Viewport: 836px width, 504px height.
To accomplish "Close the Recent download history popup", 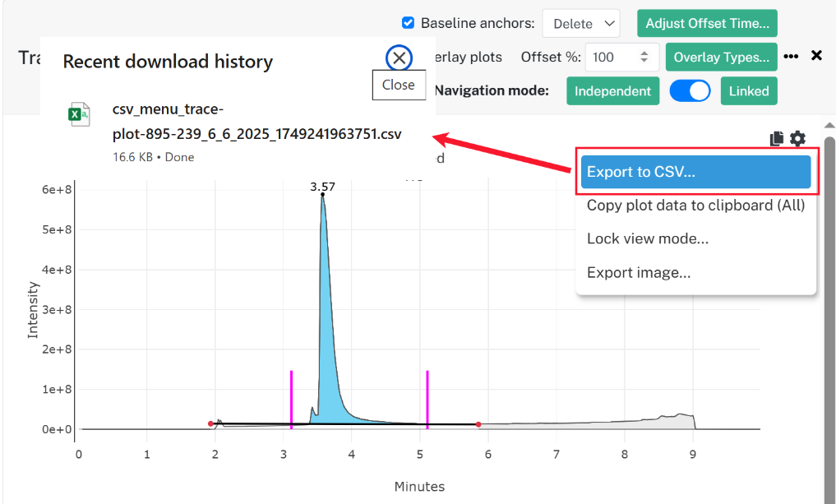I will tap(399, 58).
